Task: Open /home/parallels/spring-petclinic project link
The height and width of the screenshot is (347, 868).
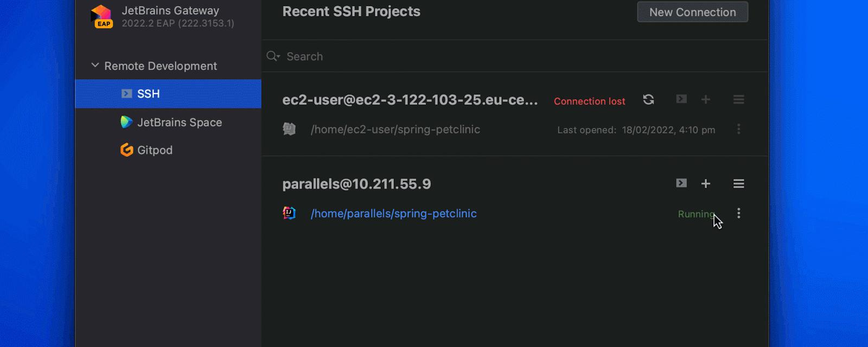Action: click(393, 214)
